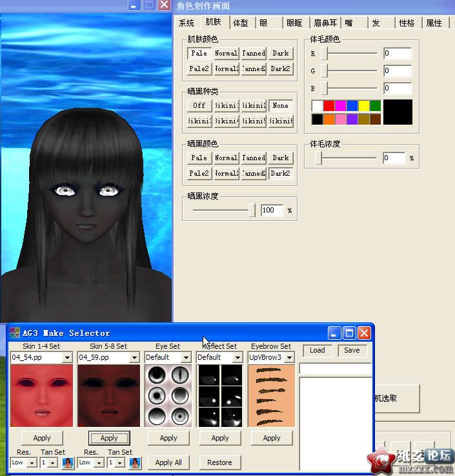Select the Eyebrow Set brush strokes thumbnail
Viewport: 455px width, 476px height.
[x=272, y=395]
